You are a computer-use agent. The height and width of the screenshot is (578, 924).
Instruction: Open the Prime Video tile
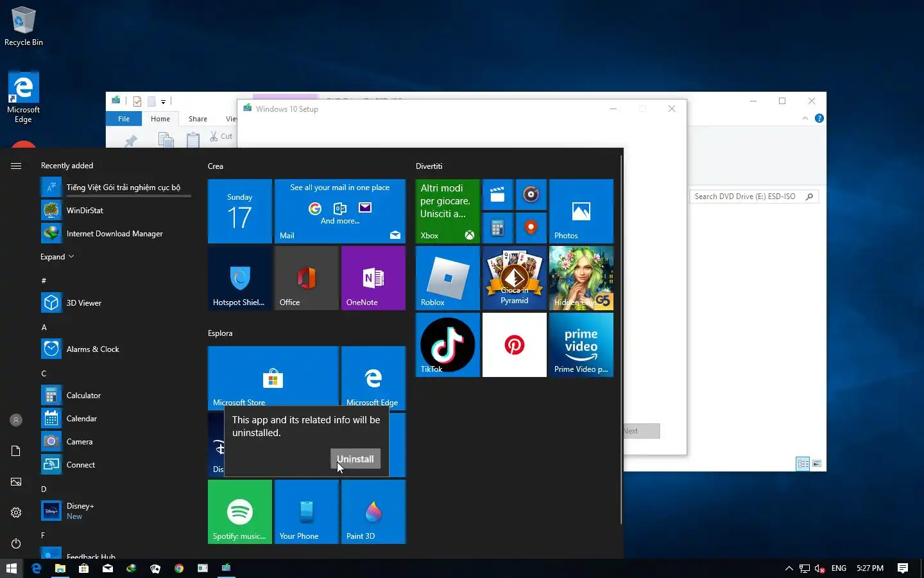coord(581,345)
